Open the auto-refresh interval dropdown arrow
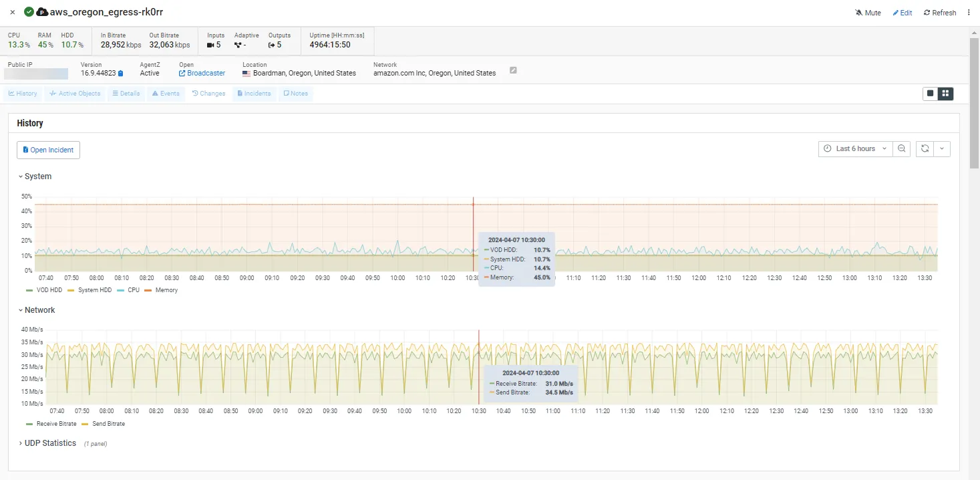 pos(941,148)
